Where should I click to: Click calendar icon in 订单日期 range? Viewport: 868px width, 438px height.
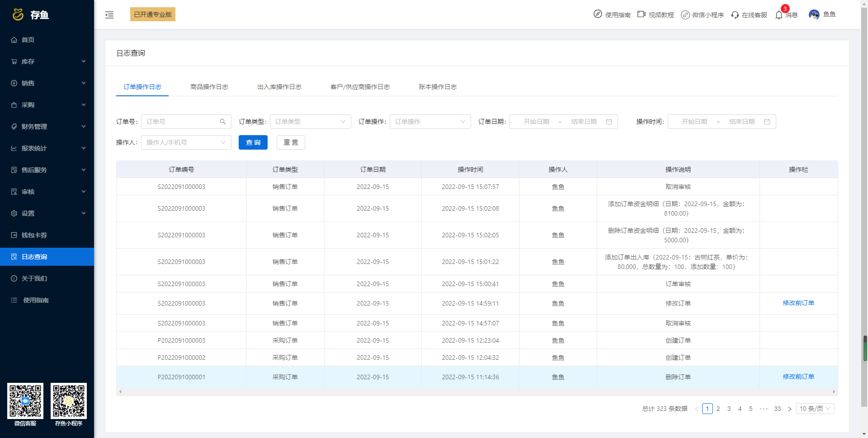point(609,122)
